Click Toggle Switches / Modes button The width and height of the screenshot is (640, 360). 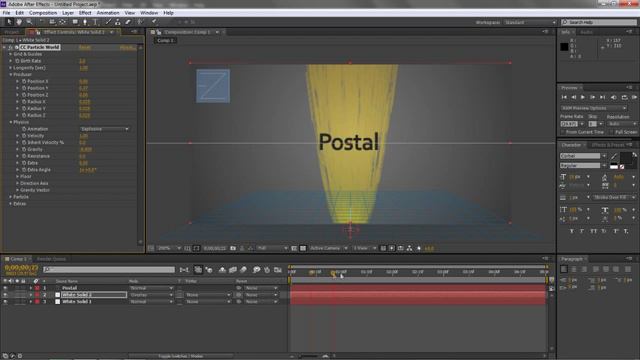[180, 356]
